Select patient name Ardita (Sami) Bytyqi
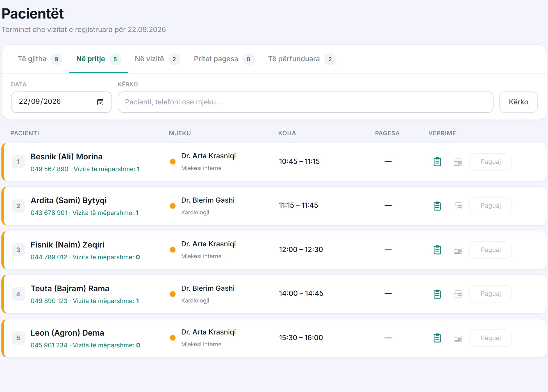Image resolution: width=548 pixels, height=392 pixels. point(69,201)
